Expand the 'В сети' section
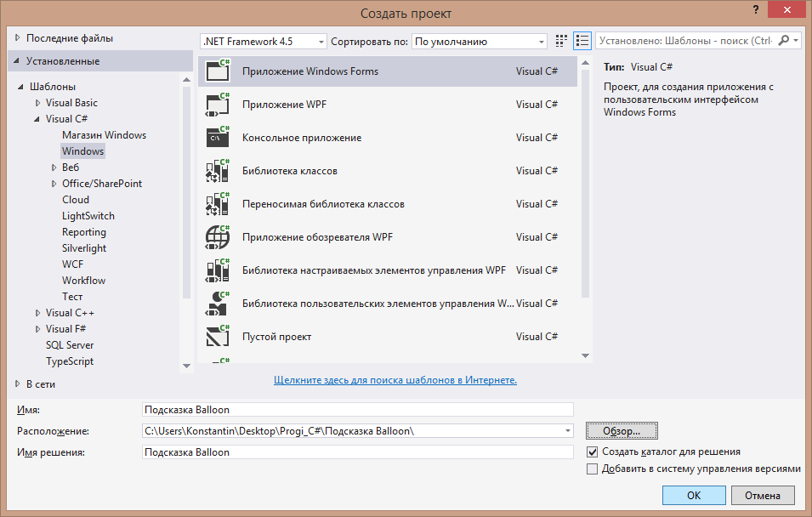 coord(18,383)
